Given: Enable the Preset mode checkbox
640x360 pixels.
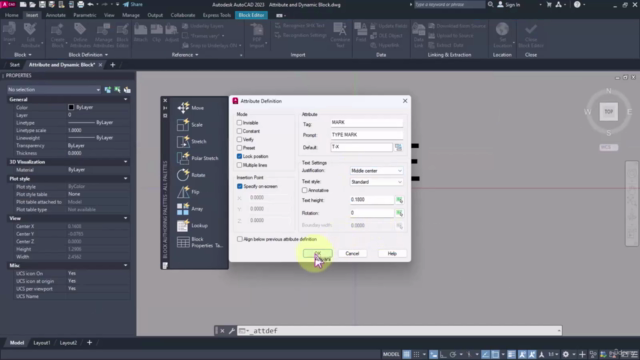Looking at the screenshot, I should (x=240, y=148).
